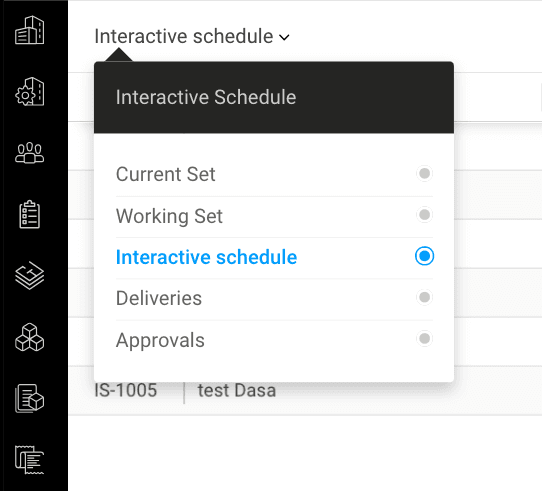
Task: Open the IS-1005 schedule row
Action: [126, 390]
